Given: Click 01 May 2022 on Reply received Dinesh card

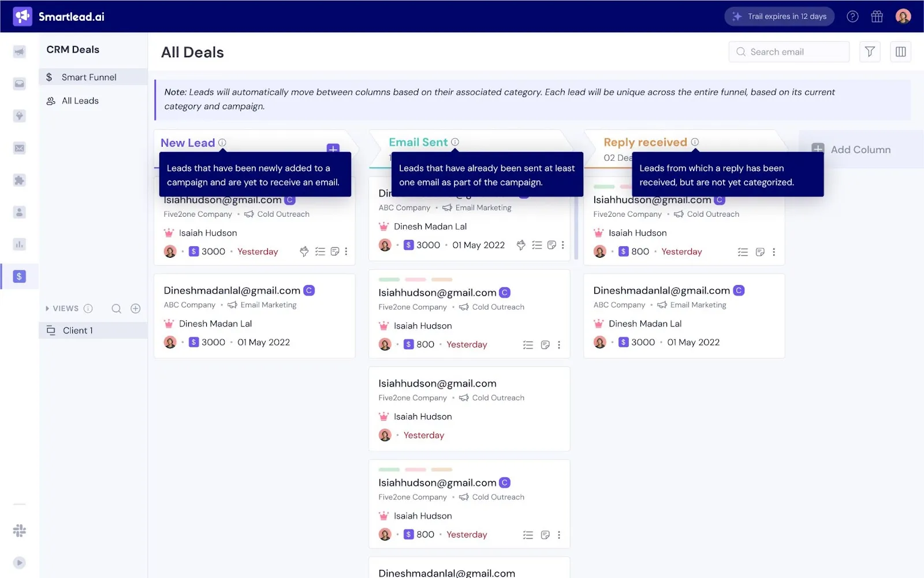Looking at the screenshot, I should 694,342.
